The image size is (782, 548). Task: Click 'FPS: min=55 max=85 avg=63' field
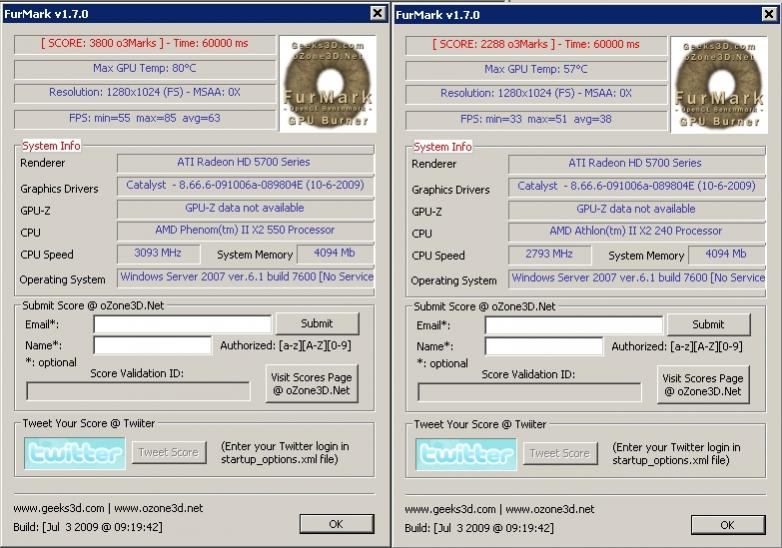145,119
